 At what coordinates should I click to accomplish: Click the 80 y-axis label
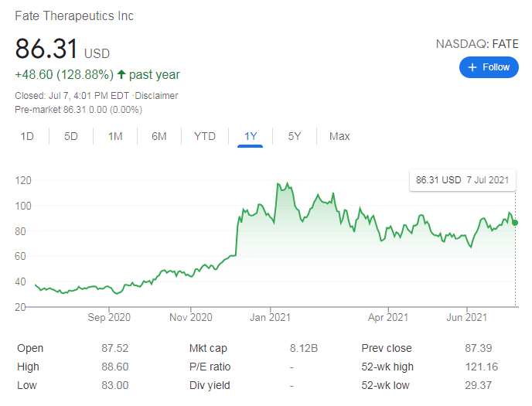click(x=20, y=231)
